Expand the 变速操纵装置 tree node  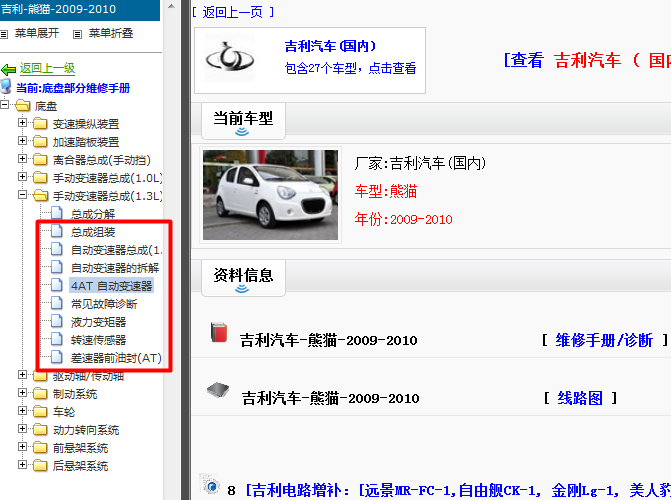click(x=22, y=122)
